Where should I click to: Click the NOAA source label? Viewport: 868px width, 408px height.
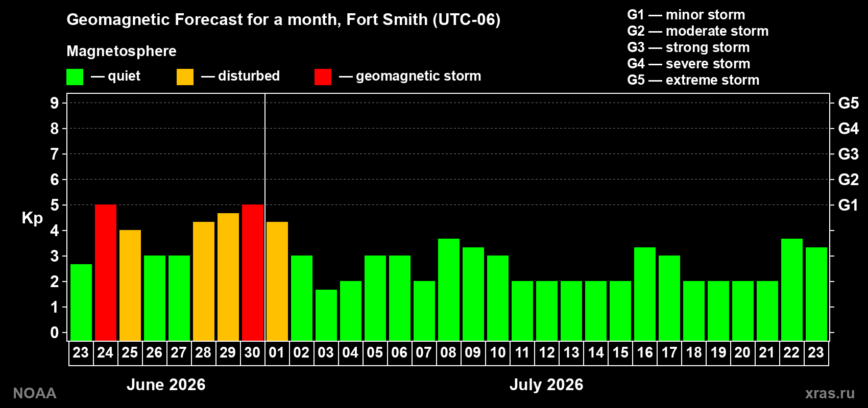tap(35, 393)
